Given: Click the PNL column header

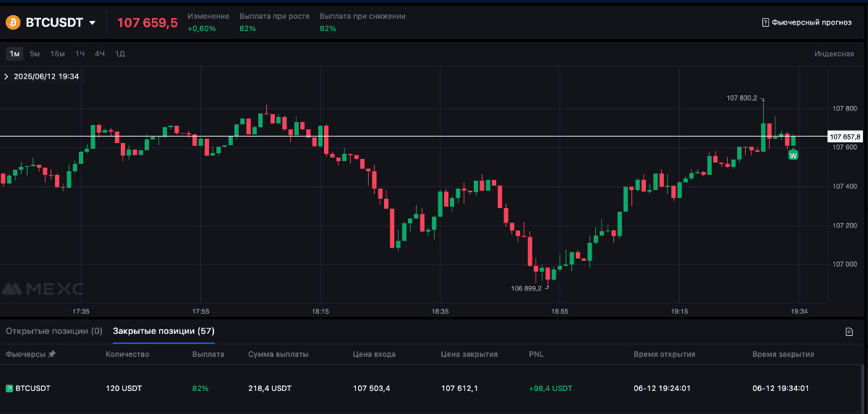Looking at the screenshot, I should click(536, 354).
